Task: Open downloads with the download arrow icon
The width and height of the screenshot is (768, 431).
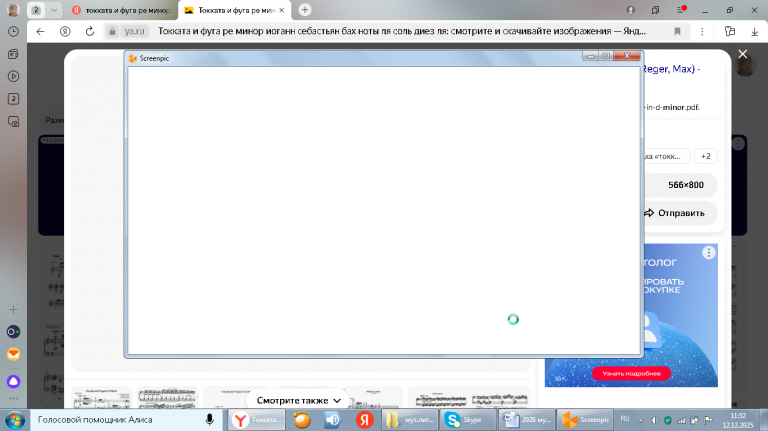Action: click(x=755, y=31)
